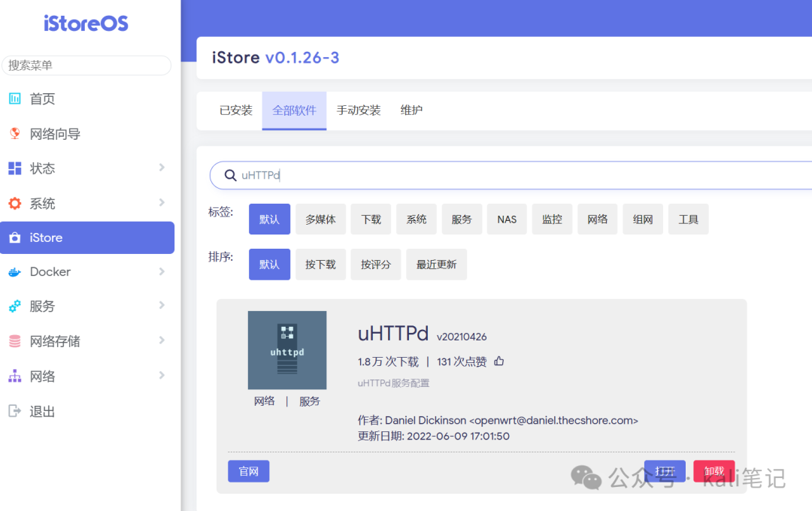Select iStore in the sidebar

(87, 237)
